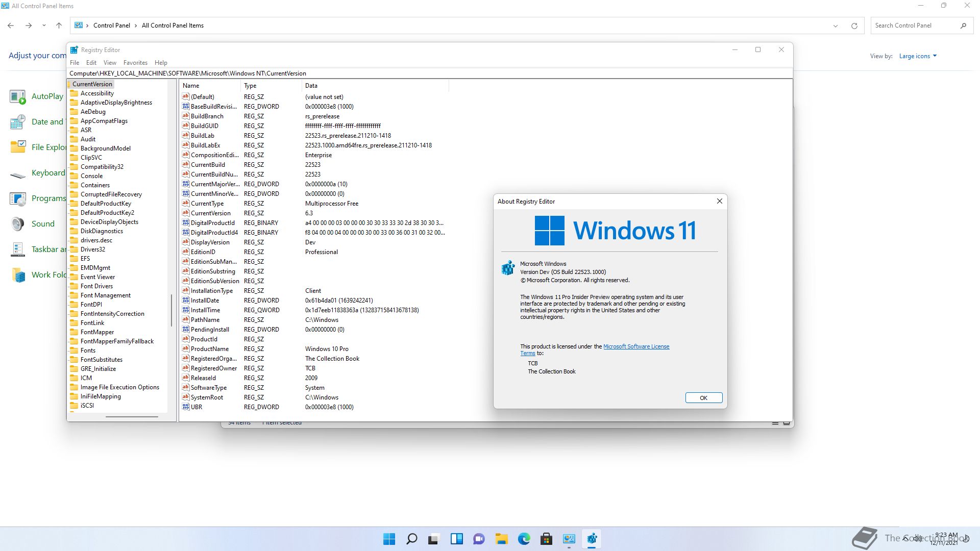980x551 pixels.
Task: Click File Explorer Options icon in Control Panel
Action: 18,147
